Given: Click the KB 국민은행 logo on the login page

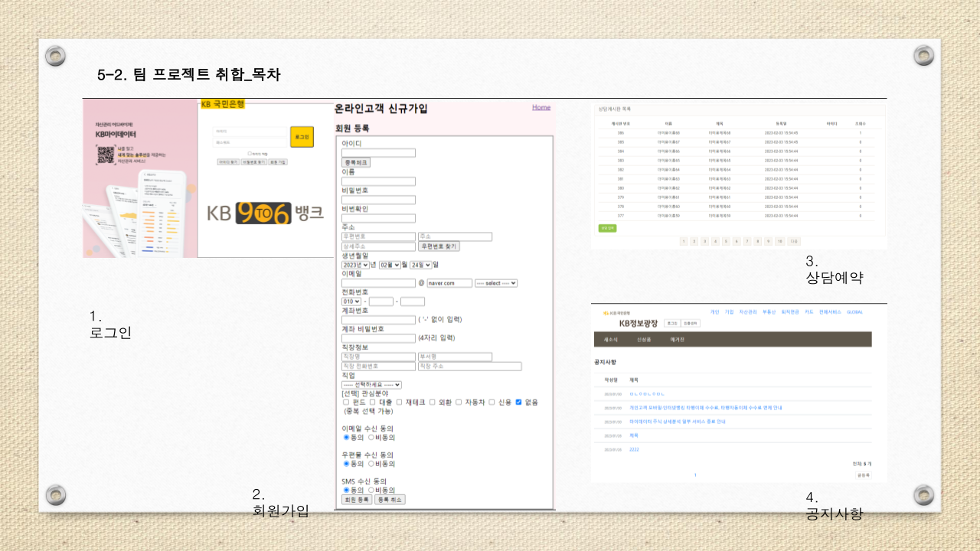Looking at the screenshot, I should (x=222, y=104).
